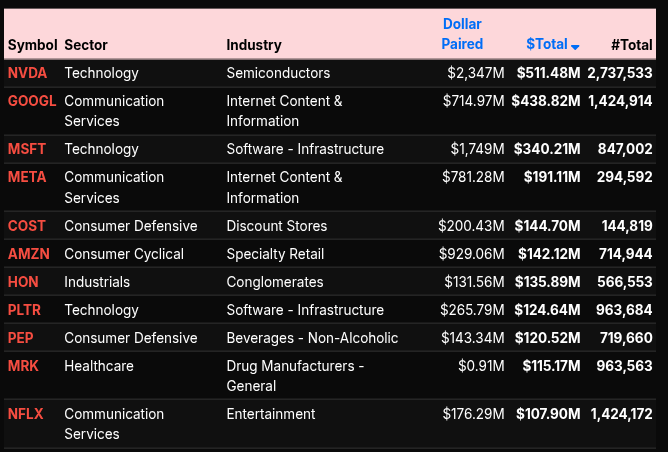Open the GOOGL ticker link

[32, 101]
